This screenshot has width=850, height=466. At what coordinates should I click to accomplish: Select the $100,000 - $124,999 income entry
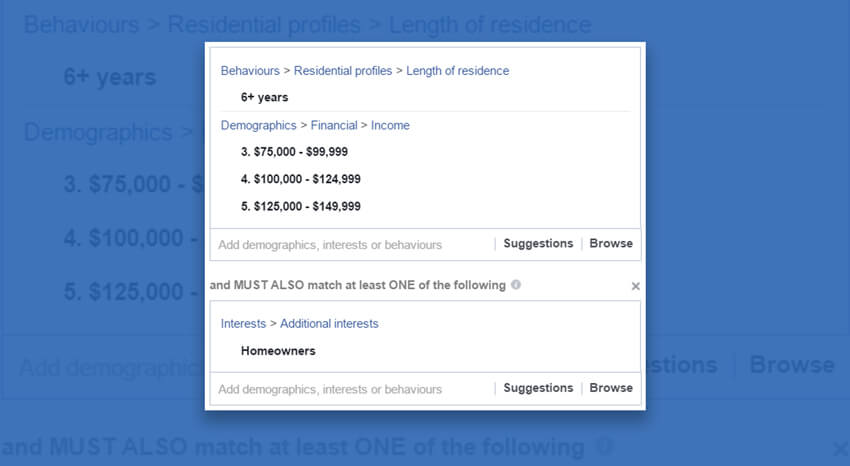(301, 179)
